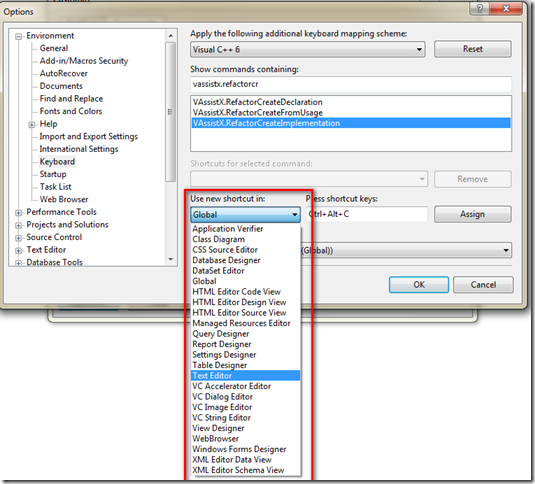The width and height of the screenshot is (535, 484).
Task: Select VAssistX.RefactorCreateDeclaration command
Action: point(258,102)
